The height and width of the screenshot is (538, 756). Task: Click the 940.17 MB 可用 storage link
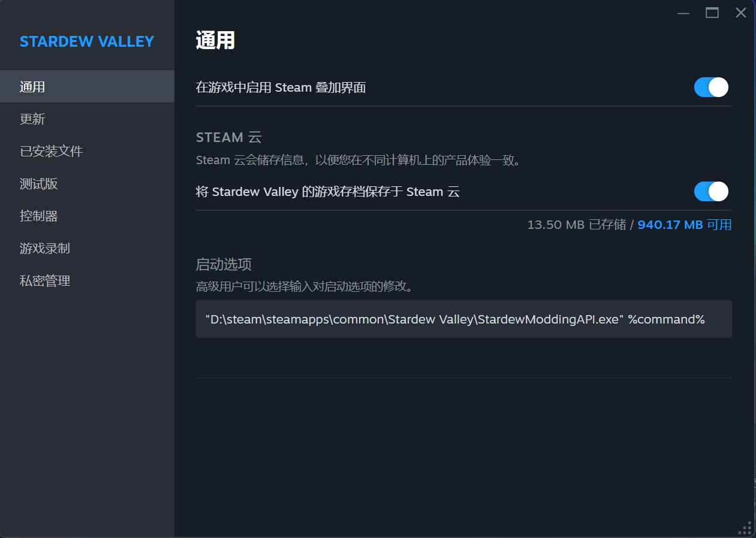685,225
